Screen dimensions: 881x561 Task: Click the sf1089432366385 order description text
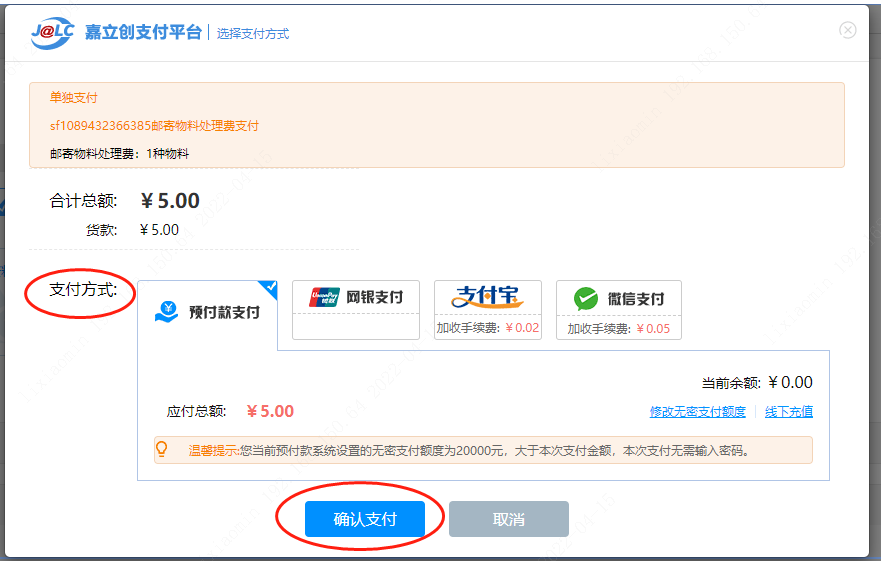point(154,126)
